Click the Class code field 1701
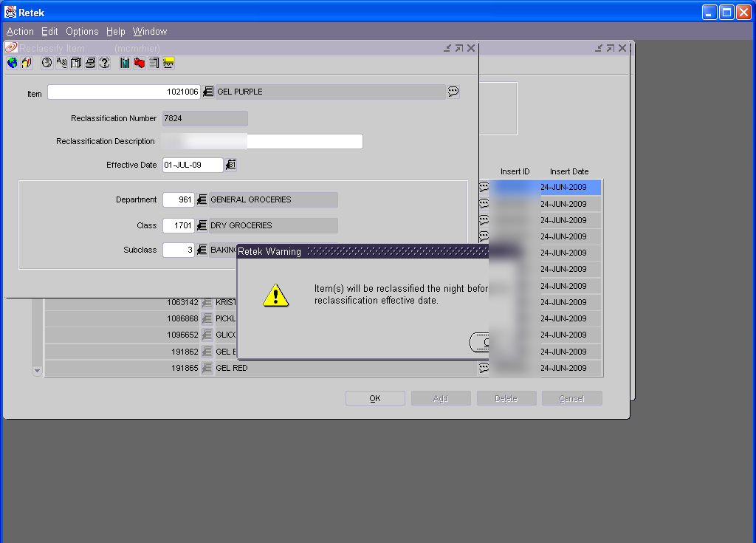This screenshot has width=756, height=543. [x=179, y=225]
